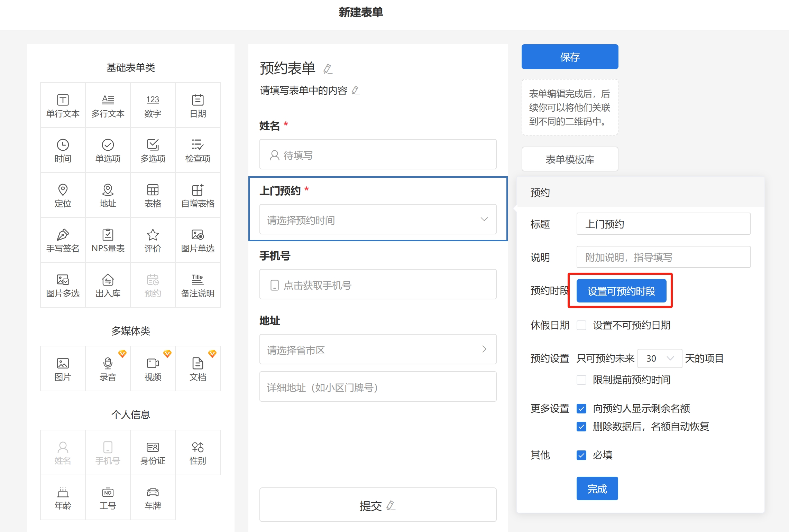Open the form template library

570,159
